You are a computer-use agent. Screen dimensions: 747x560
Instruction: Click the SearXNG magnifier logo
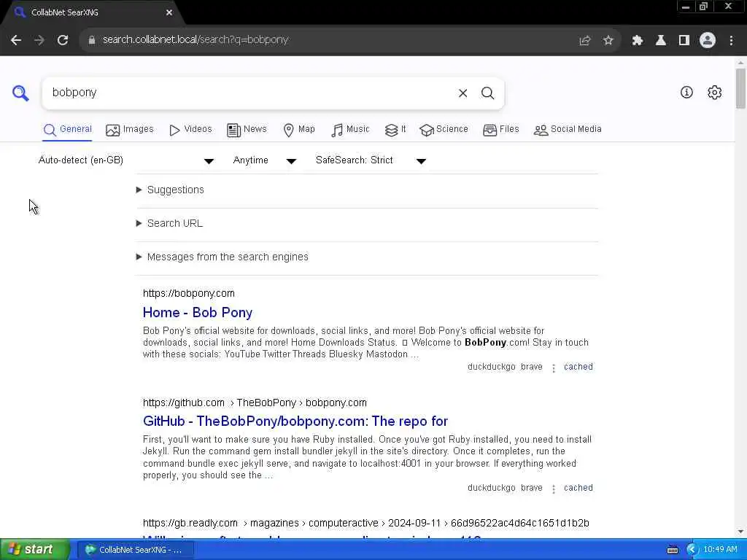(x=20, y=93)
